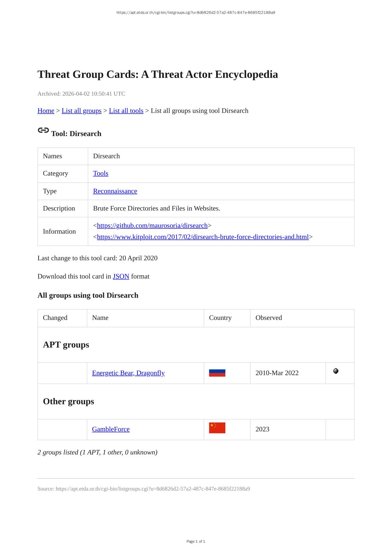
Task: Open the Tools category link
Action: (101, 174)
